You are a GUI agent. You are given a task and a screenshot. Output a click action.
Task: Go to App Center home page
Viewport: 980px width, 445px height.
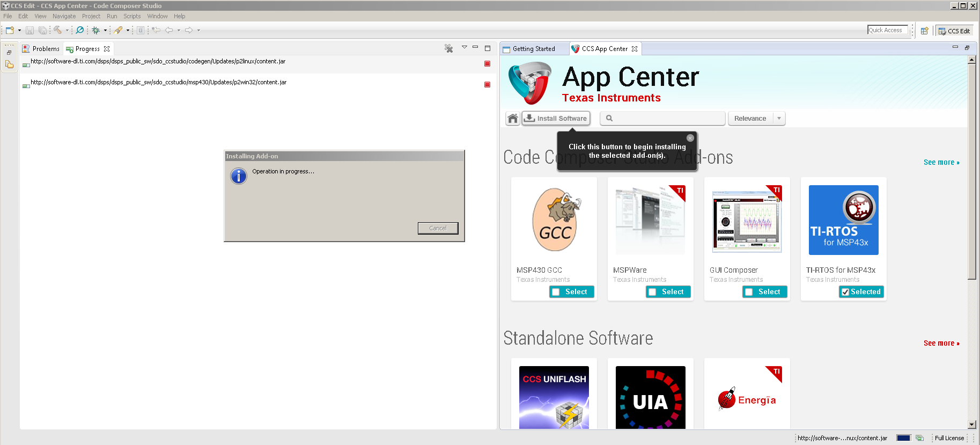(513, 119)
